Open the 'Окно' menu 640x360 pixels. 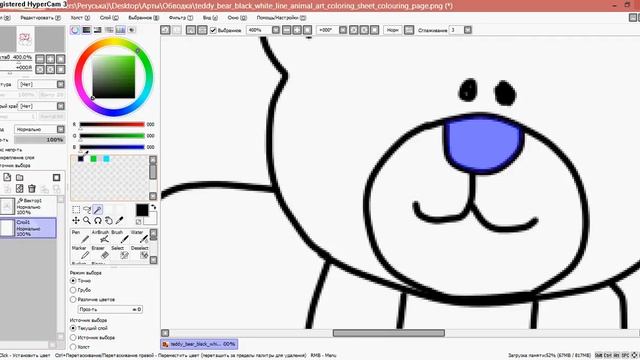pos(237,18)
